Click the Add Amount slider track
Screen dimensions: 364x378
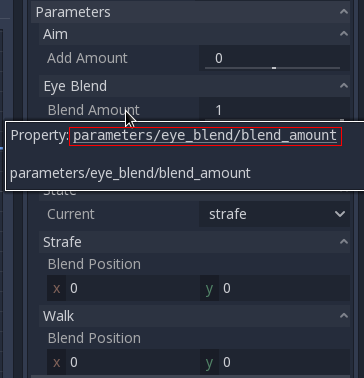click(x=273, y=68)
